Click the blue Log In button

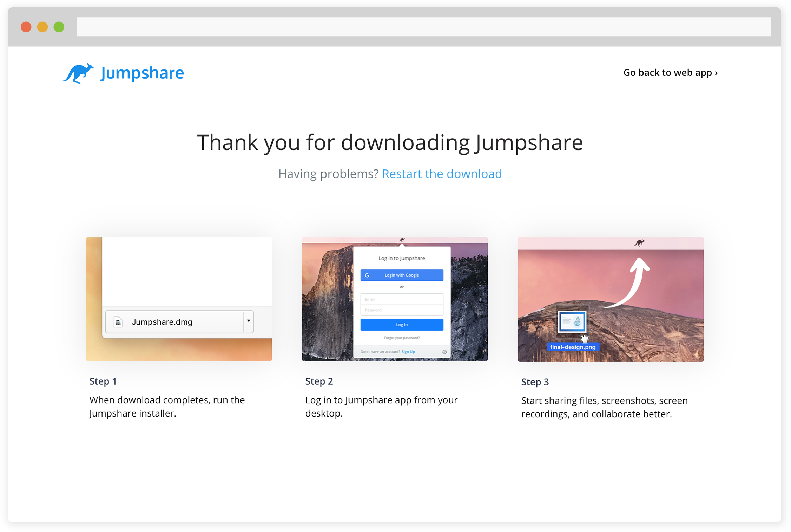point(402,325)
